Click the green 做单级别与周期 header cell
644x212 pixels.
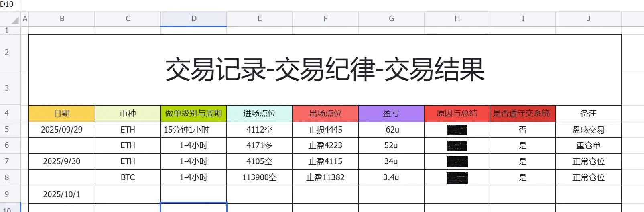coord(194,114)
